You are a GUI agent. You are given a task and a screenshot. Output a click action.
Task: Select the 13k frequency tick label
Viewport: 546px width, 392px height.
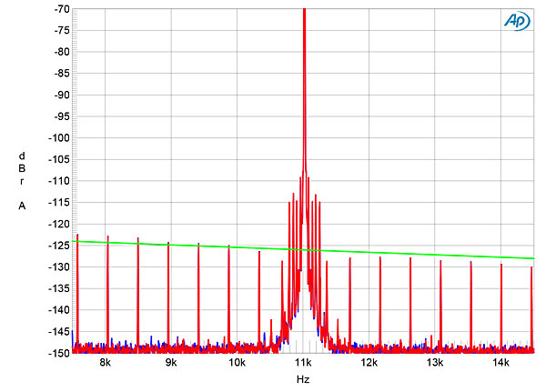click(x=434, y=364)
